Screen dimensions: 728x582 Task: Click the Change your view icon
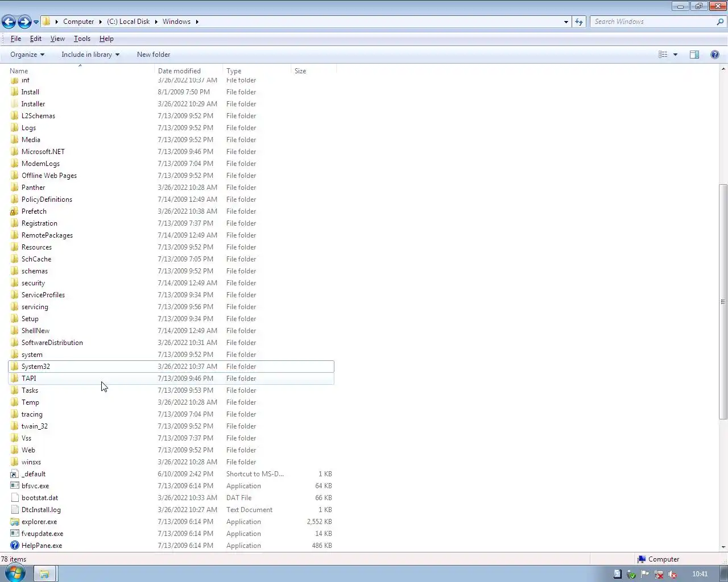(x=663, y=55)
